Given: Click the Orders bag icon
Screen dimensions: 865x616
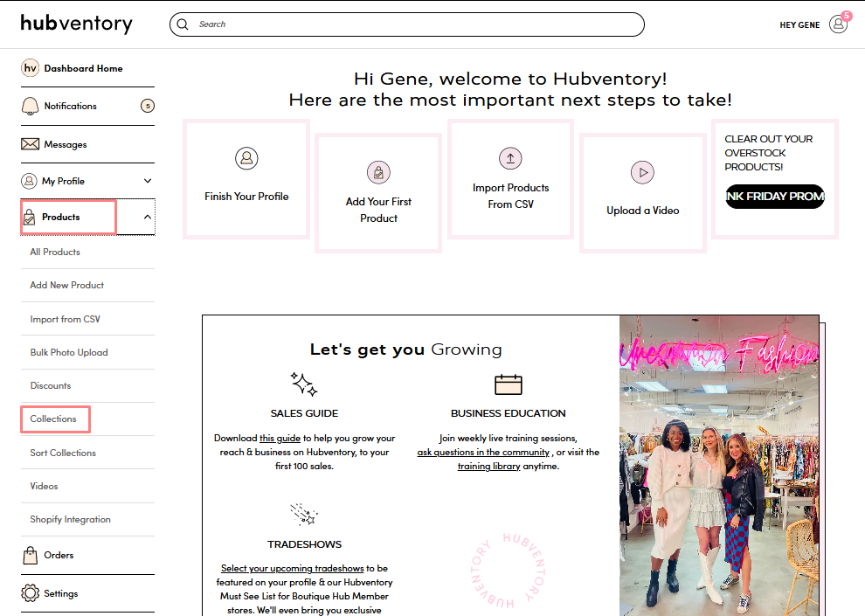Looking at the screenshot, I should (x=30, y=556).
